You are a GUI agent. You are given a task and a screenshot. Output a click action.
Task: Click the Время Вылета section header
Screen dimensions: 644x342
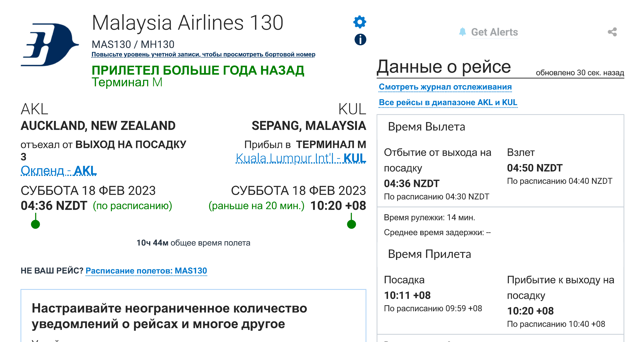coord(426,127)
